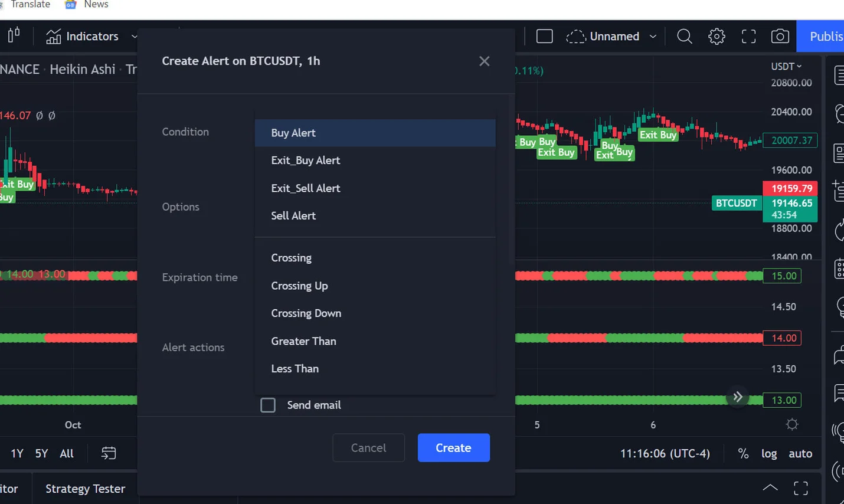Select Buy Alert condition
Viewport: 844px width, 504px height.
pyautogui.click(x=375, y=133)
